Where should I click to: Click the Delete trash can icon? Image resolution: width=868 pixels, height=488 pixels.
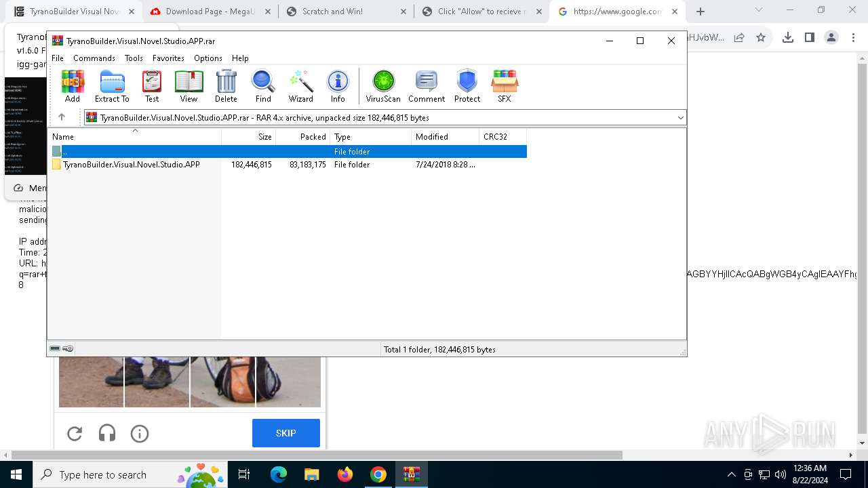tap(226, 86)
